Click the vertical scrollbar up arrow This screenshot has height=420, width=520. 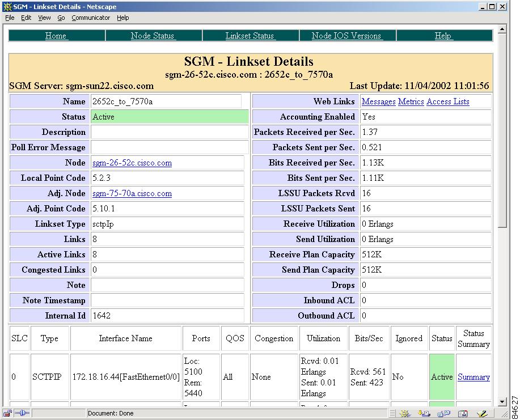point(502,29)
